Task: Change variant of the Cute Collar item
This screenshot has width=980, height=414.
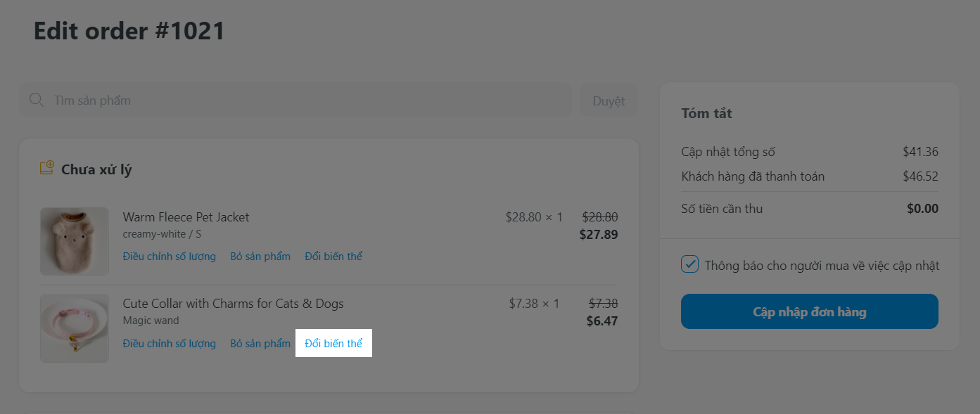Action: (333, 344)
